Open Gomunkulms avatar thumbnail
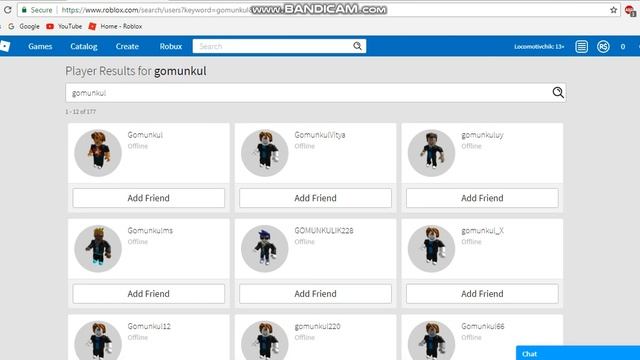The image size is (640, 360). click(98, 249)
